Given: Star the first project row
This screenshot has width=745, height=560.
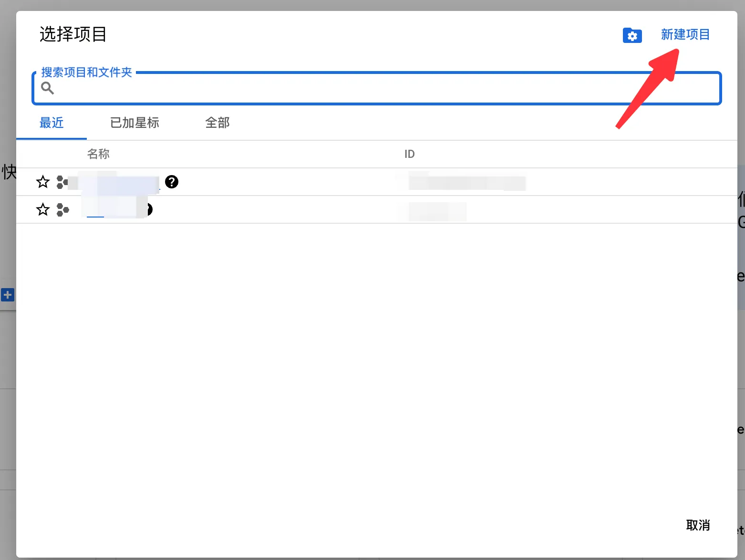Looking at the screenshot, I should click(x=43, y=182).
